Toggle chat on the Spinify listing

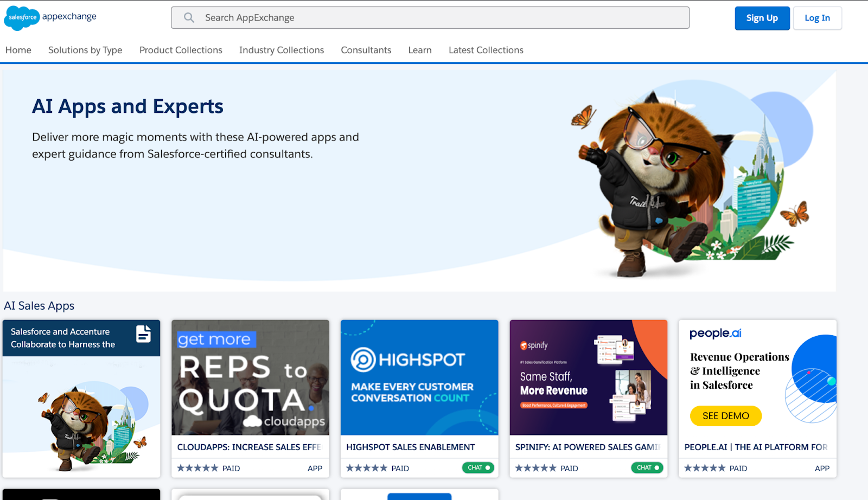click(647, 467)
